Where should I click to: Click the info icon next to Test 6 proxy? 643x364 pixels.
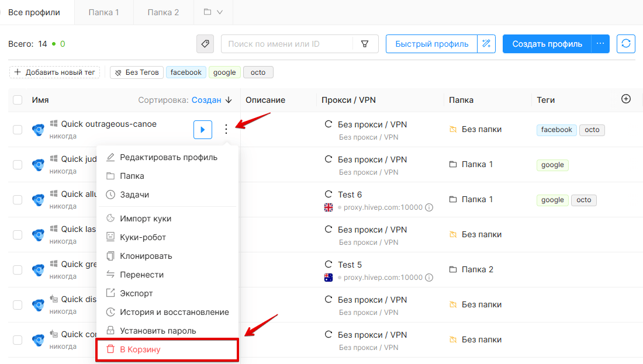coord(429,207)
